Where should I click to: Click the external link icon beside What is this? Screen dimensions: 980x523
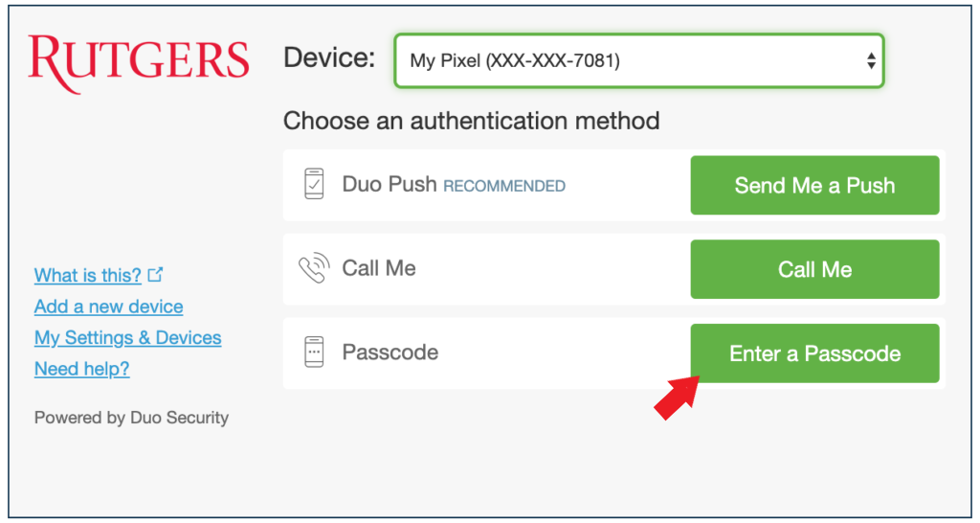[155, 275]
